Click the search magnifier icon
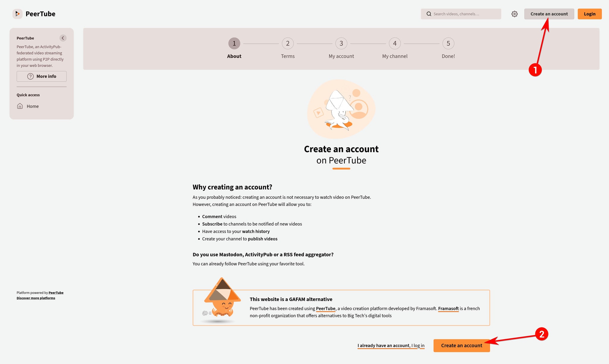 [x=429, y=14]
